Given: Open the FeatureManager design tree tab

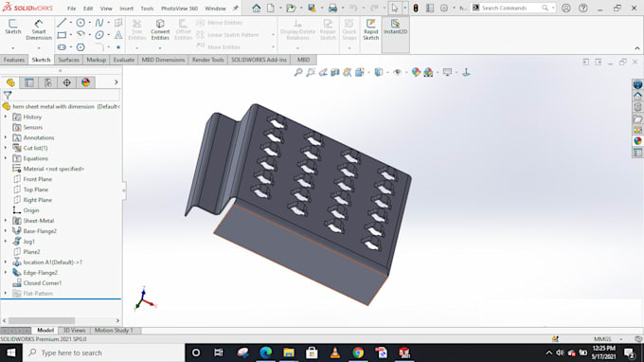Looking at the screenshot, I should (x=10, y=82).
